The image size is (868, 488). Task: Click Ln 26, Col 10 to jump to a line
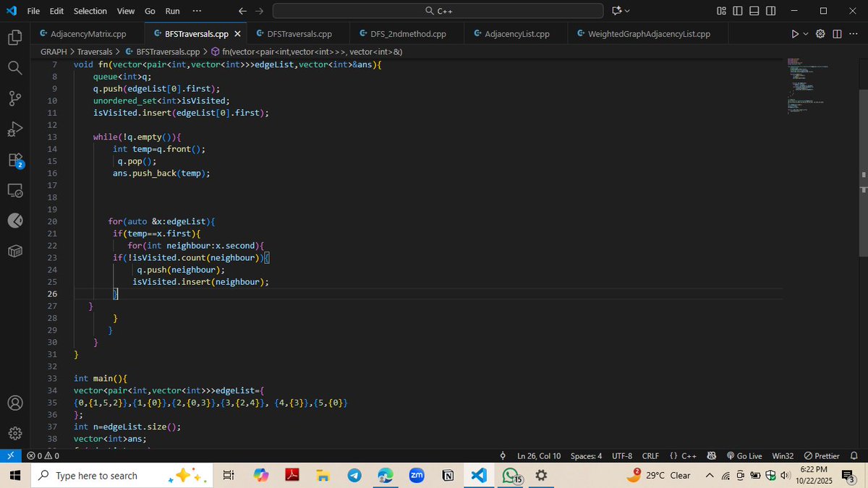538,455
